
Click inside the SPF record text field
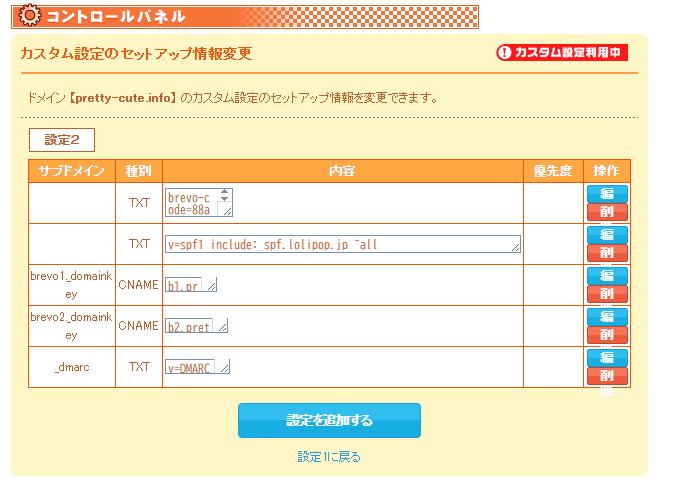pyautogui.click(x=340, y=244)
